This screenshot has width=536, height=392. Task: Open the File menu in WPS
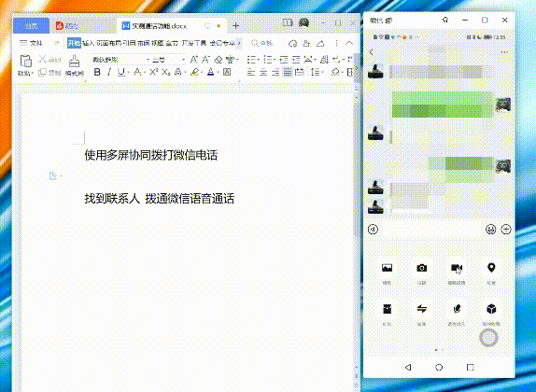coord(31,43)
